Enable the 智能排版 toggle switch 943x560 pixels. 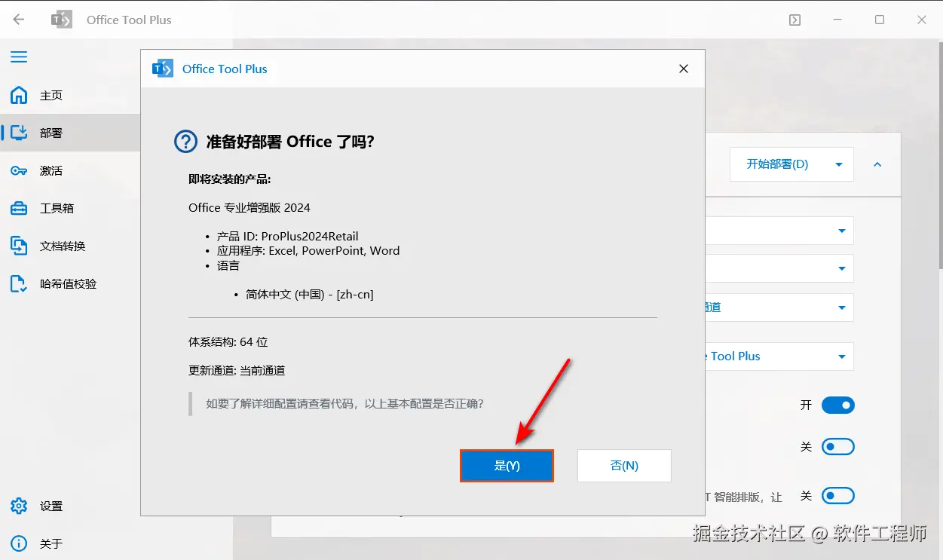tap(837, 496)
